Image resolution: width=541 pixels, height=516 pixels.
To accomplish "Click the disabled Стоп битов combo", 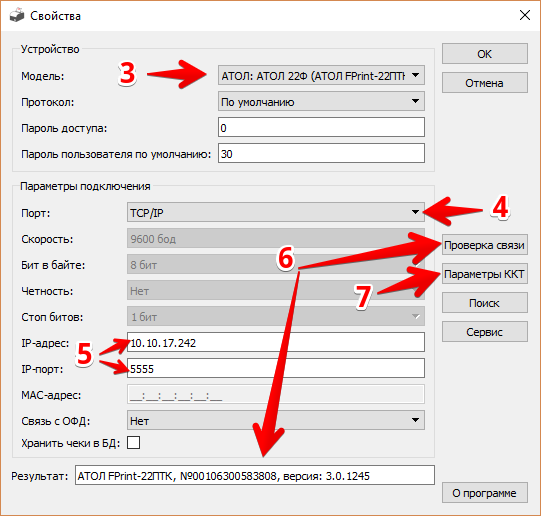I will click(x=276, y=316).
